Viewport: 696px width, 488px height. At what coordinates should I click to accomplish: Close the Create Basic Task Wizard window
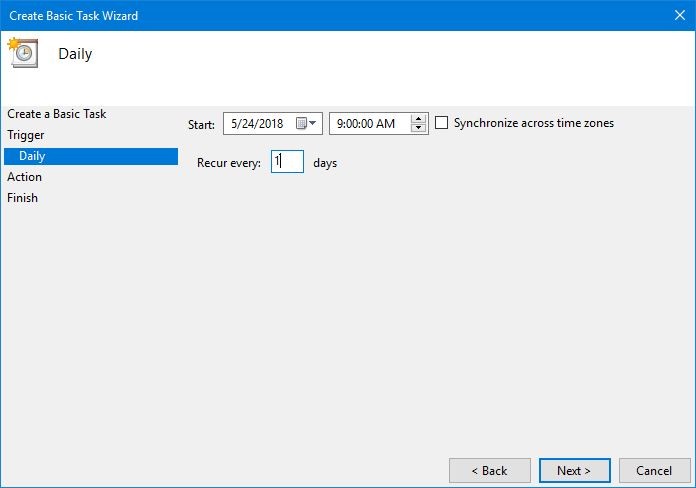click(680, 16)
